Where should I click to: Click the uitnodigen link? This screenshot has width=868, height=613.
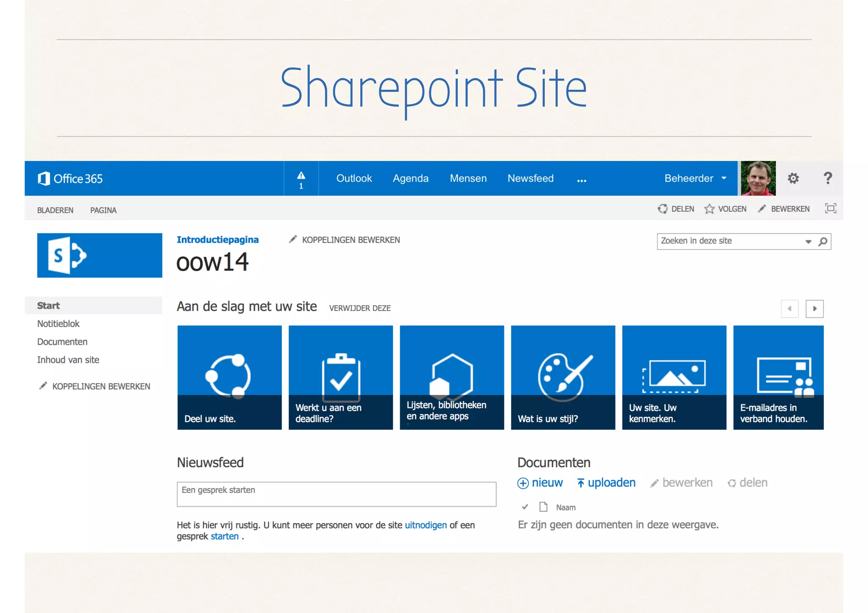coord(426,525)
